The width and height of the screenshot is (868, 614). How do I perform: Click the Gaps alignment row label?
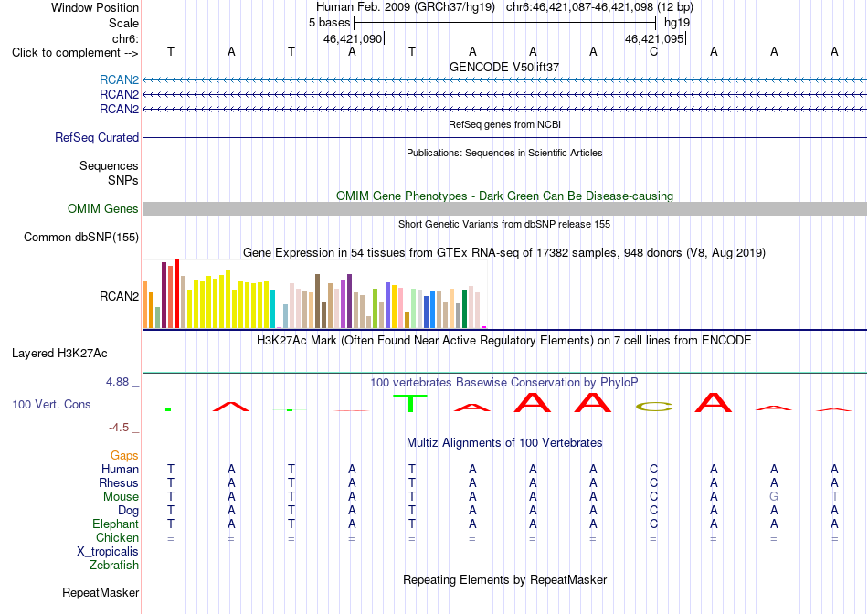tap(124, 455)
